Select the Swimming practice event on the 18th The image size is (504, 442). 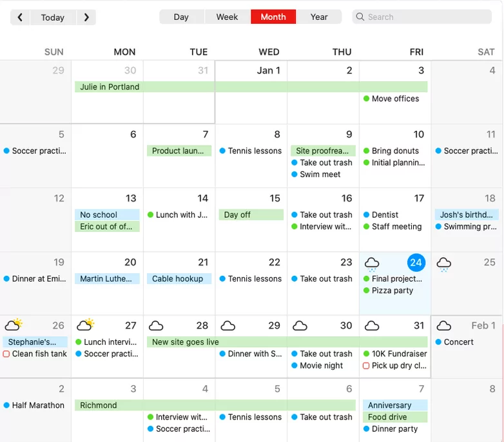466,226
